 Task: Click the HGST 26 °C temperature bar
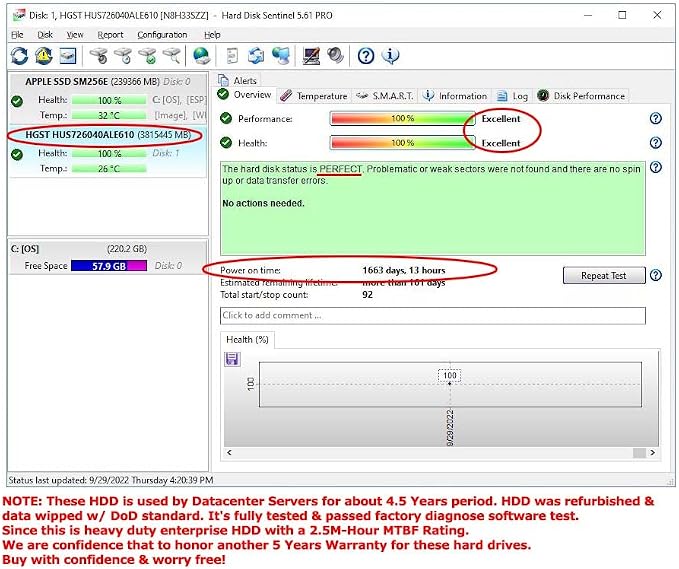tap(109, 168)
